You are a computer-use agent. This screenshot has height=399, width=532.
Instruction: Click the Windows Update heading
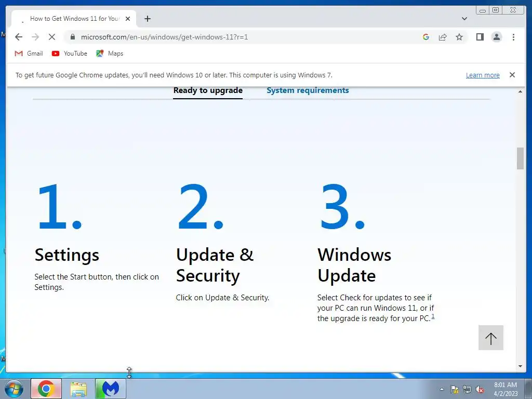click(x=354, y=265)
